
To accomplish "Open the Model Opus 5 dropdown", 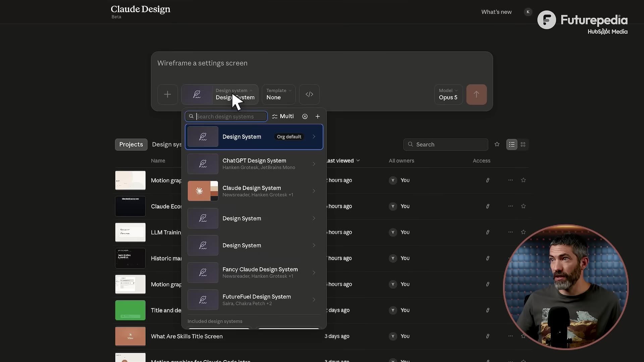I will pos(448,95).
